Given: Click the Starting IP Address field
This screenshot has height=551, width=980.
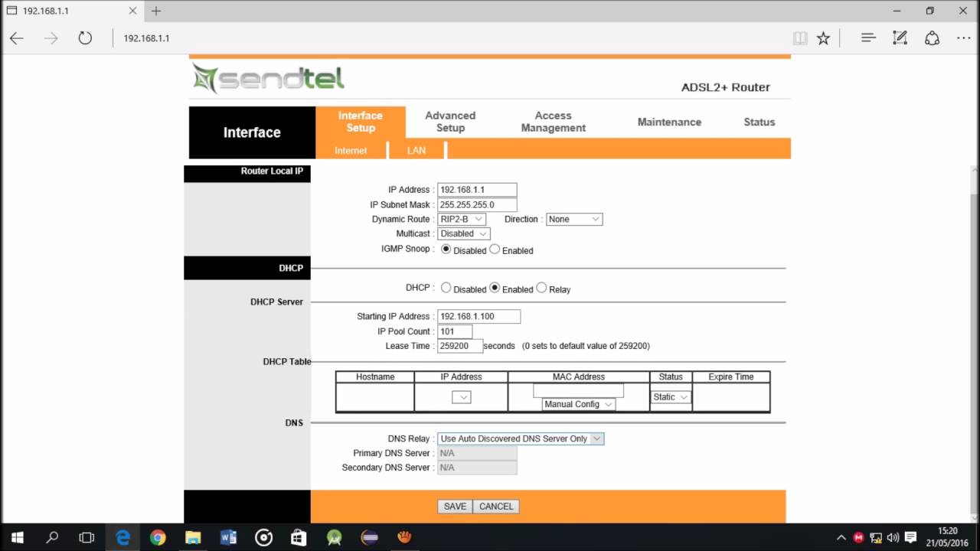Looking at the screenshot, I should [479, 316].
